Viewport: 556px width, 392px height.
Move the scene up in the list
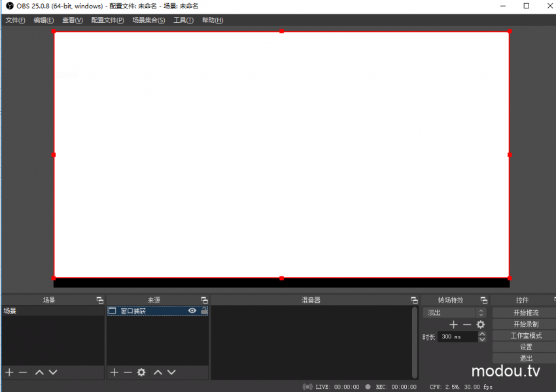[39, 372]
